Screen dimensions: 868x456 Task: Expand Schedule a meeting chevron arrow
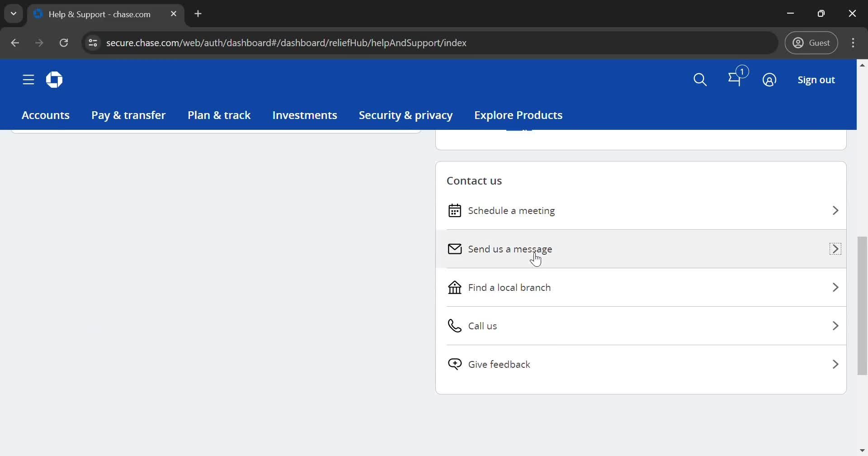pyautogui.click(x=835, y=211)
